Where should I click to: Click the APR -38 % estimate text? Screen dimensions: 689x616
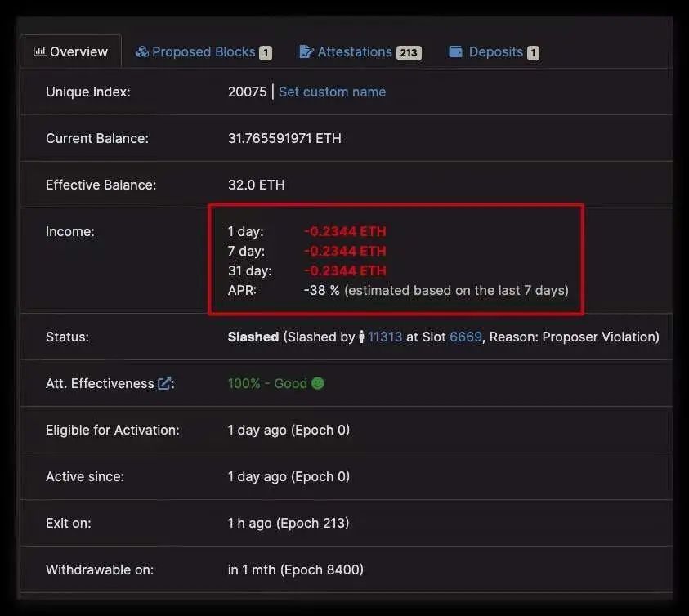(436, 290)
